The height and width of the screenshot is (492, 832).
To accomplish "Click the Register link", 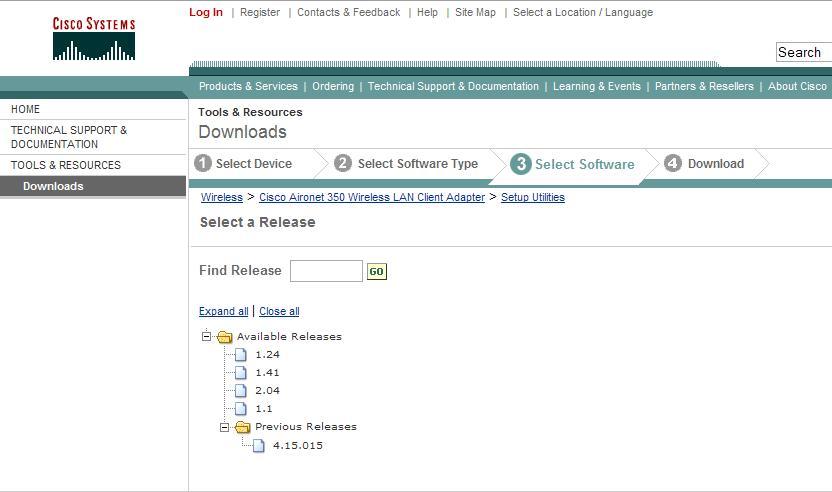I will 260,12.
